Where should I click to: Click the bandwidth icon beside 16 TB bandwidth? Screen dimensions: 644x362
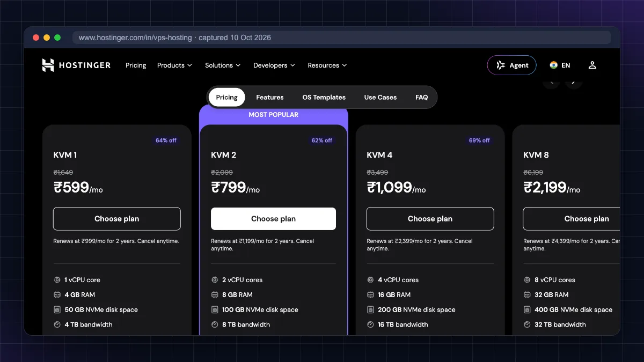click(371, 325)
